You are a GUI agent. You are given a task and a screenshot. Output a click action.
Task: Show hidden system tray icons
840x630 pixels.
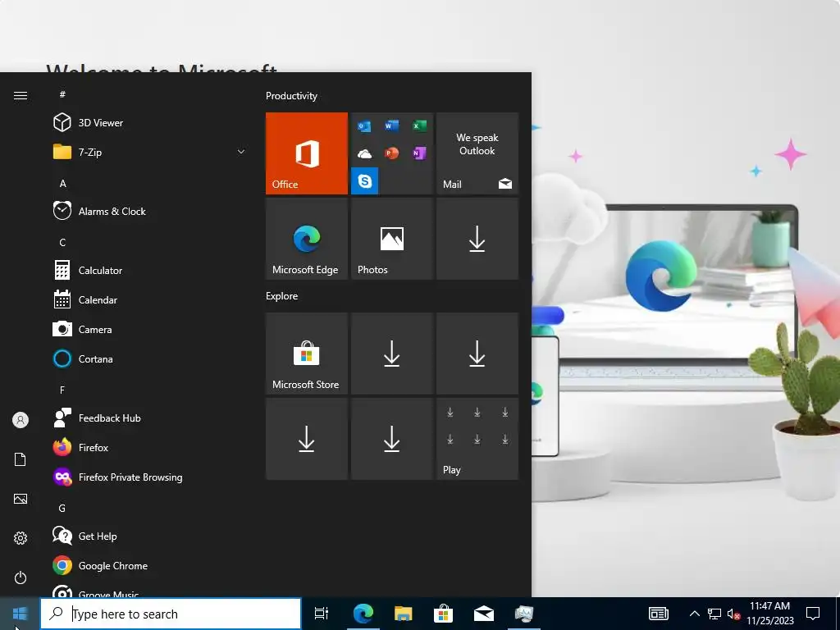tap(694, 614)
